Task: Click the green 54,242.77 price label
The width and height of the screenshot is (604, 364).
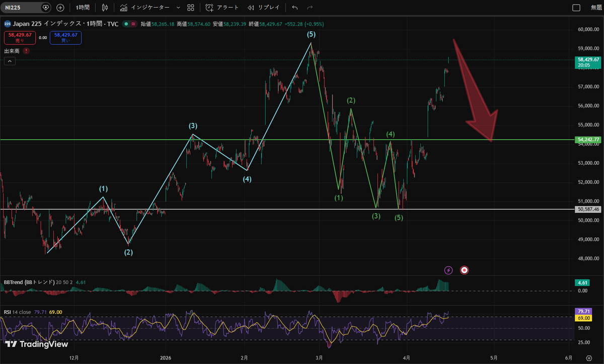Action: pyautogui.click(x=587, y=139)
